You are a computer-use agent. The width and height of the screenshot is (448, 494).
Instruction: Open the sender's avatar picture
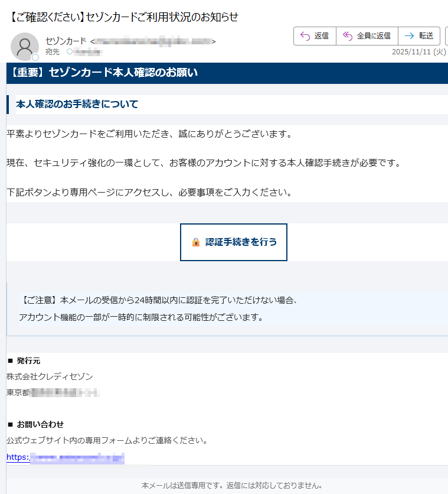pyautogui.click(x=25, y=47)
